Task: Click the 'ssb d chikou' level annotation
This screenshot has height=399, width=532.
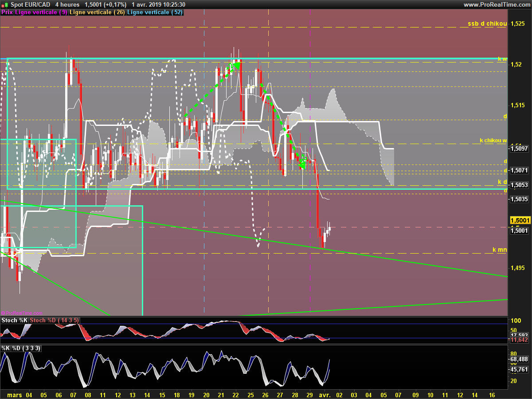Action: pos(487,23)
